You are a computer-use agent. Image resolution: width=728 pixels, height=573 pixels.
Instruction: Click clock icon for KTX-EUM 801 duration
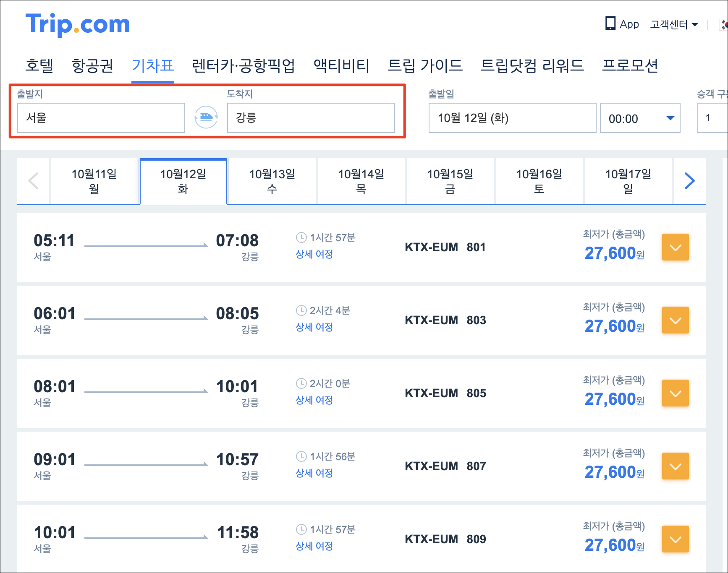click(301, 237)
